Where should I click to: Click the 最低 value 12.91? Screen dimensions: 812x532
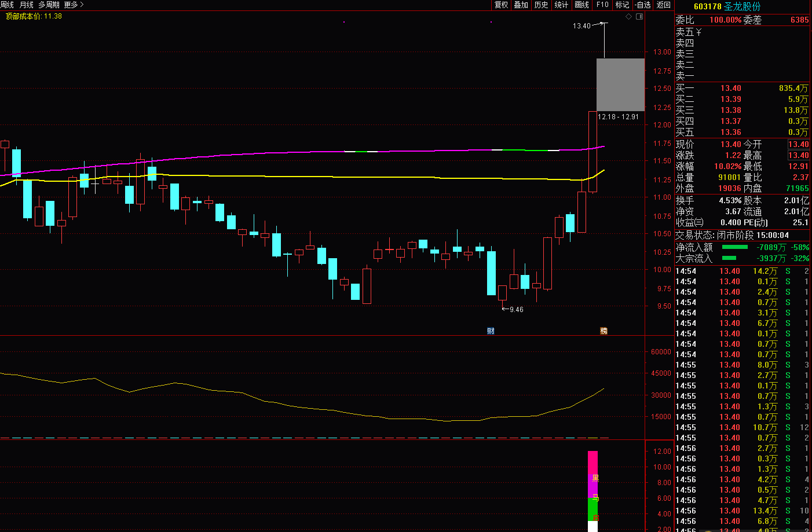coord(798,167)
